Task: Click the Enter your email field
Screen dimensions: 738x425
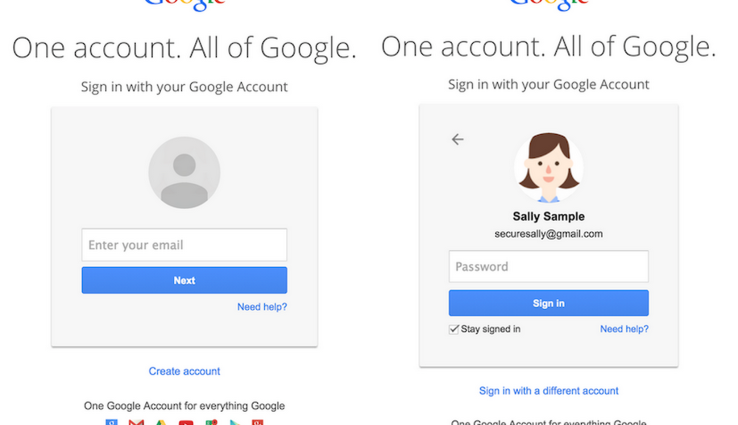Action: click(x=184, y=245)
